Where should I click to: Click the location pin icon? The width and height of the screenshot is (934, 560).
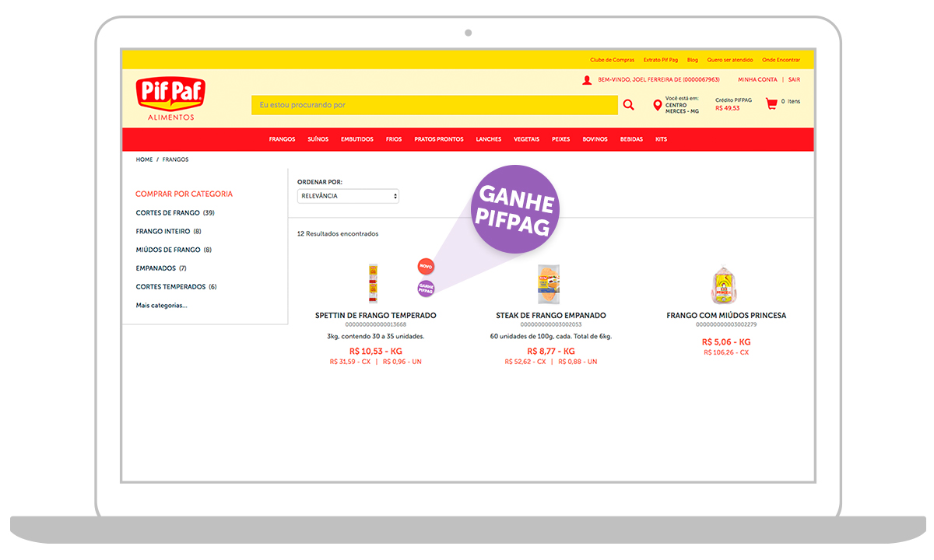tap(658, 105)
